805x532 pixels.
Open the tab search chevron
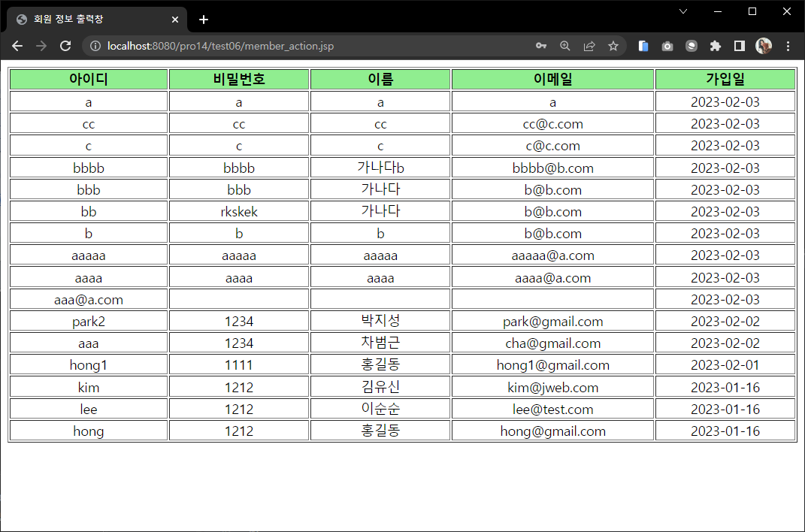683,11
